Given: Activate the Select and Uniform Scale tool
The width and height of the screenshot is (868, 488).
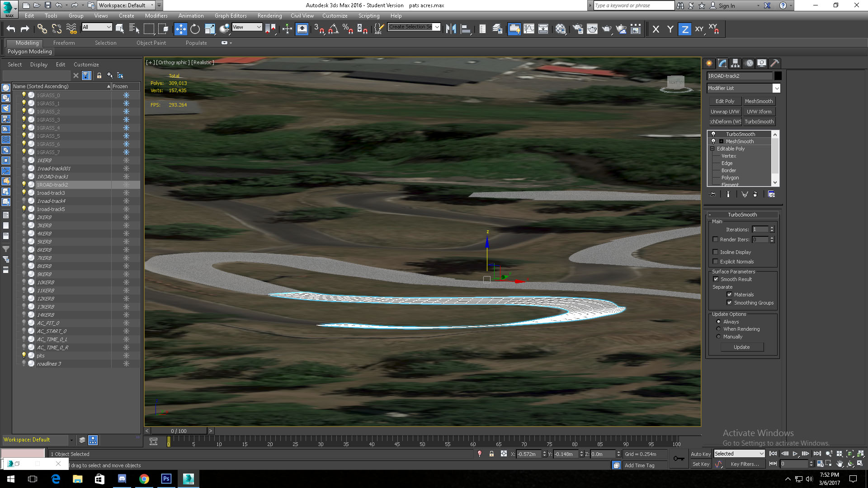Looking at the screenshot, I should 210,29.
